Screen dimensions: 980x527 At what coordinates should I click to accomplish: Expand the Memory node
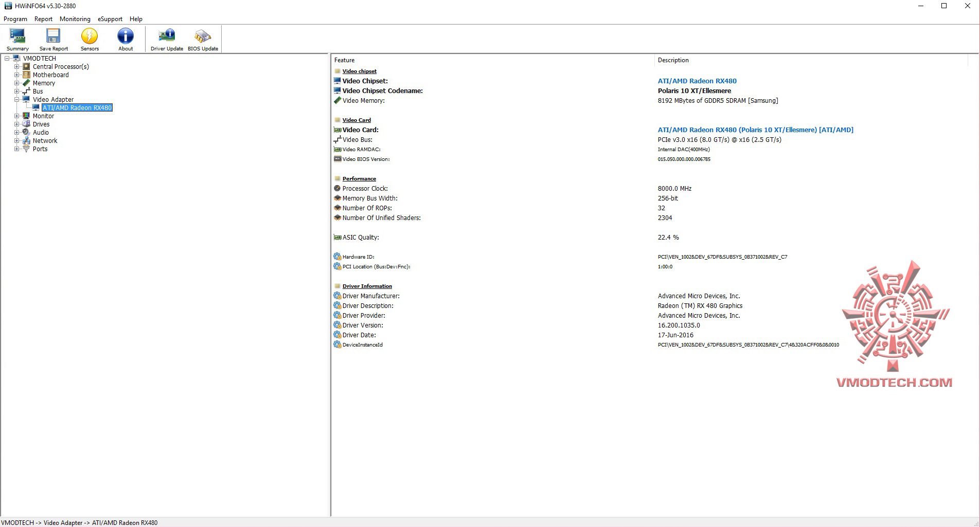[x=17, y=83]
